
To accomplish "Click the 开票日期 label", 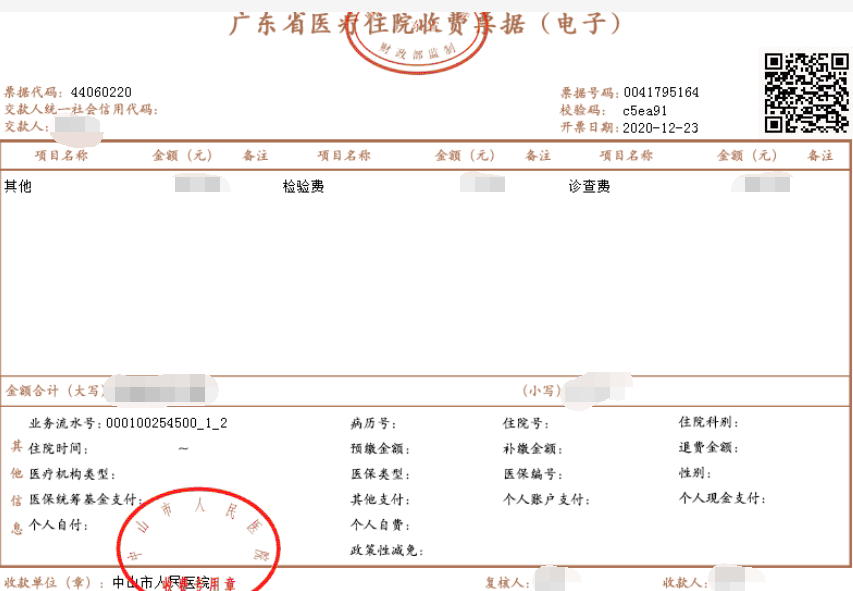I will click(x=590, y=128).
